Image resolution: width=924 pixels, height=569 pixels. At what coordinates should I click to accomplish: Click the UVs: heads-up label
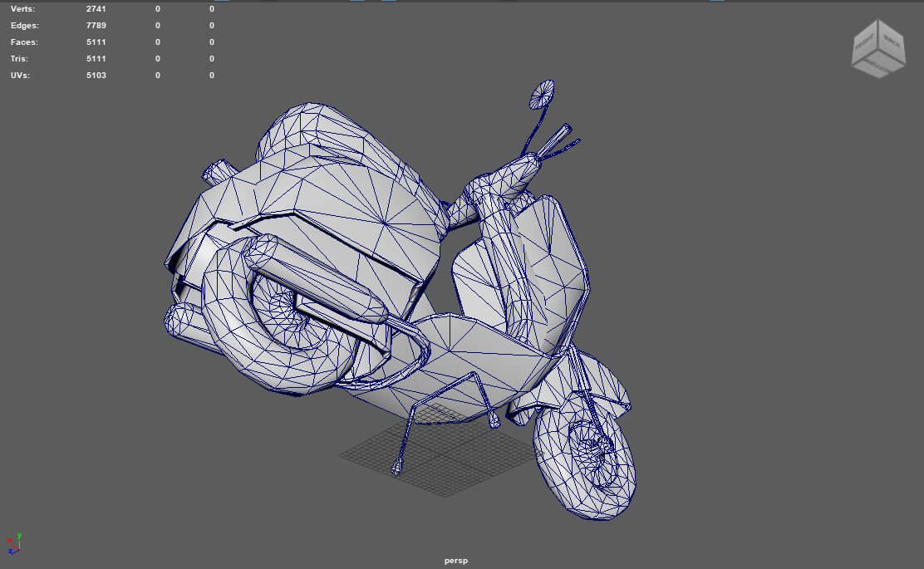20,75
